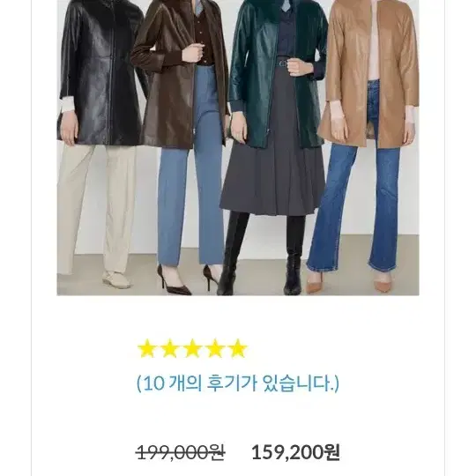Viewport: 476px width, 476px height.
Task: Click the first yellow rating star
Action: point(147,348)
